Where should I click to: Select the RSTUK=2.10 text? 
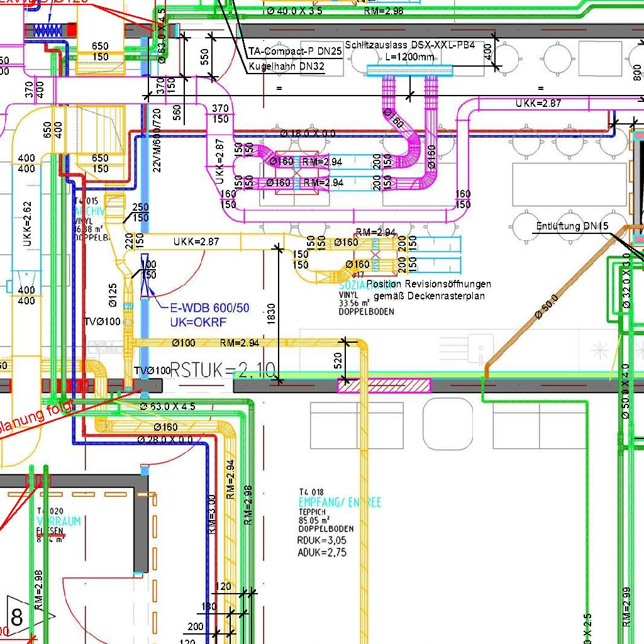point(223,370)
